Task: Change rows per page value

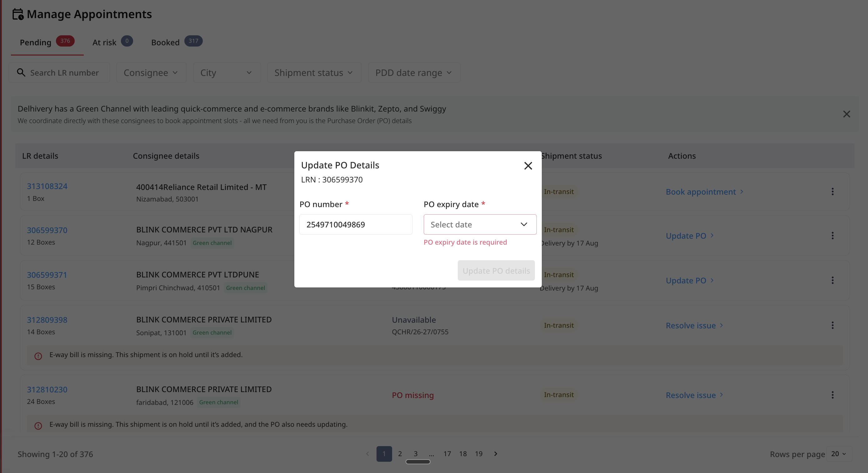Action: (x=839, y=454)
